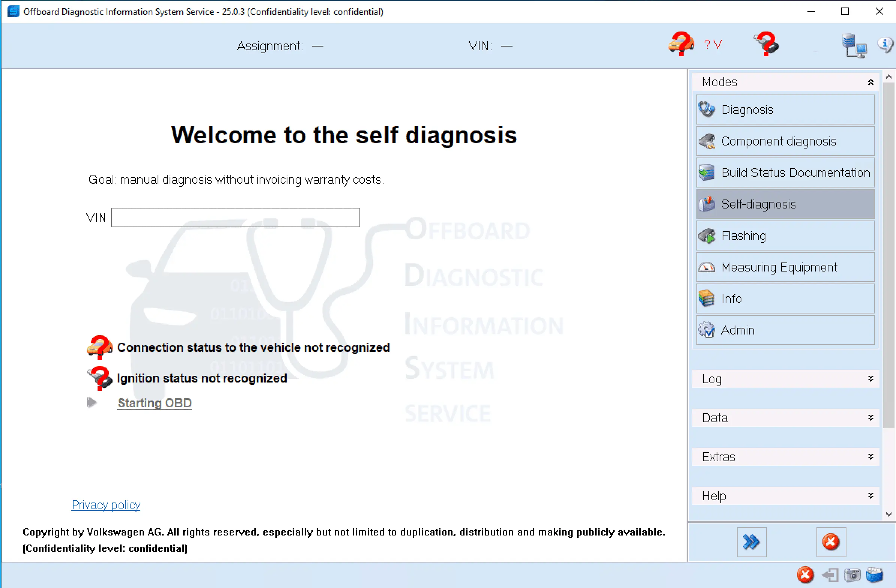The image size is (896, 588).
Task: Click the icon on the Component diagnosis button
Action: pyautogui.click(x=707, y=141)
